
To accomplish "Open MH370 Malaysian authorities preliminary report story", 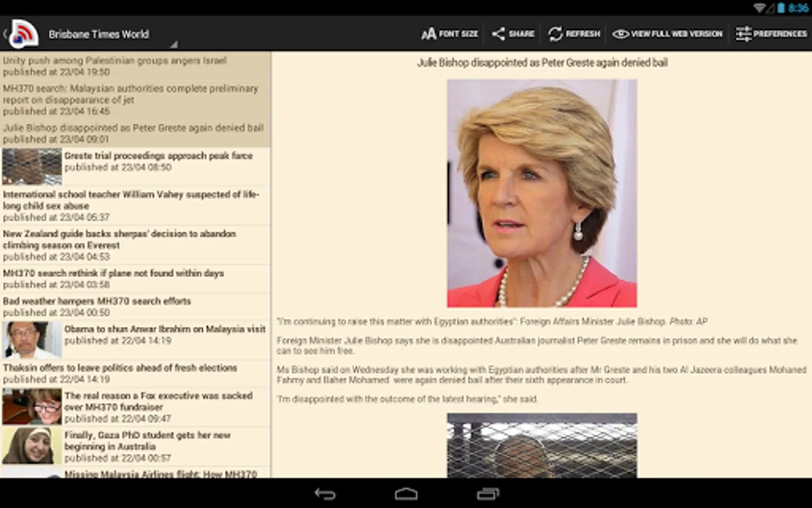I will [135, 100].
